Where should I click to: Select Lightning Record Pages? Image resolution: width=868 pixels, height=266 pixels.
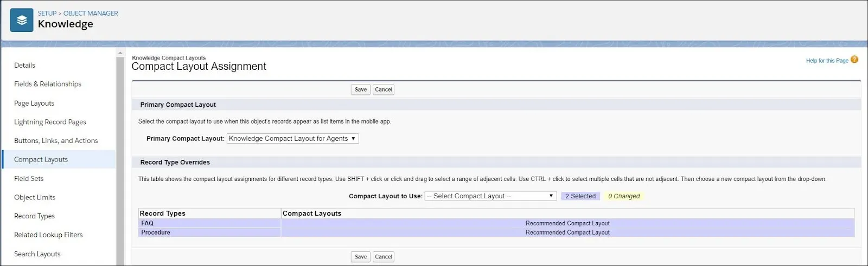tap(50, 122)
